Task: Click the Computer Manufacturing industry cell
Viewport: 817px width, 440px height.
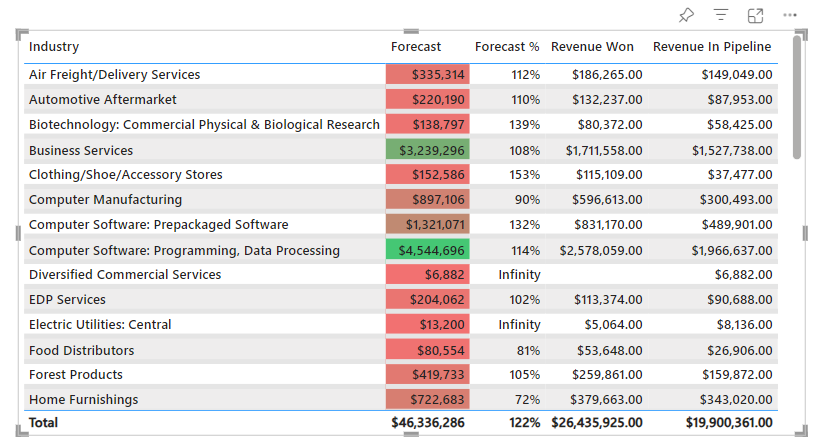Action: [105, 200]
